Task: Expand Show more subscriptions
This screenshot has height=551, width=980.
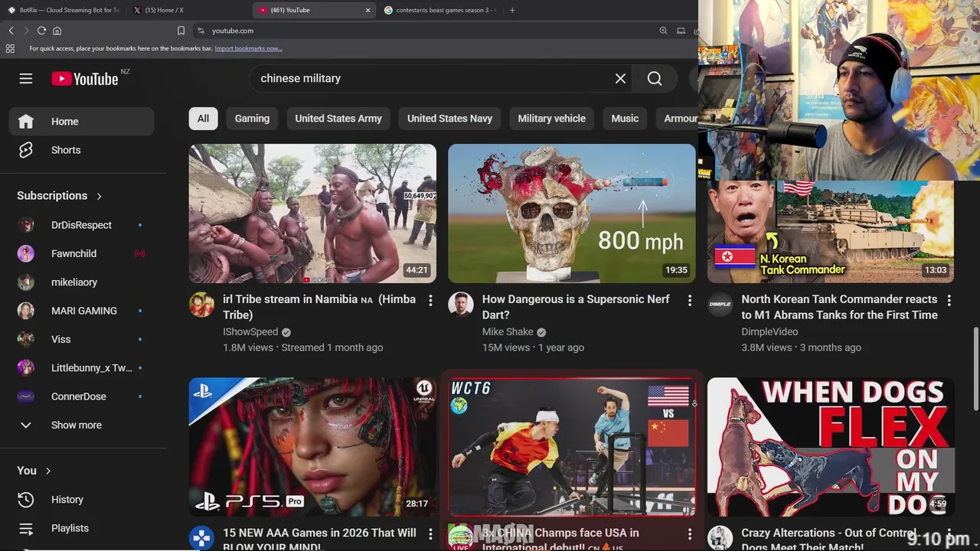Action: click(81, 425)
